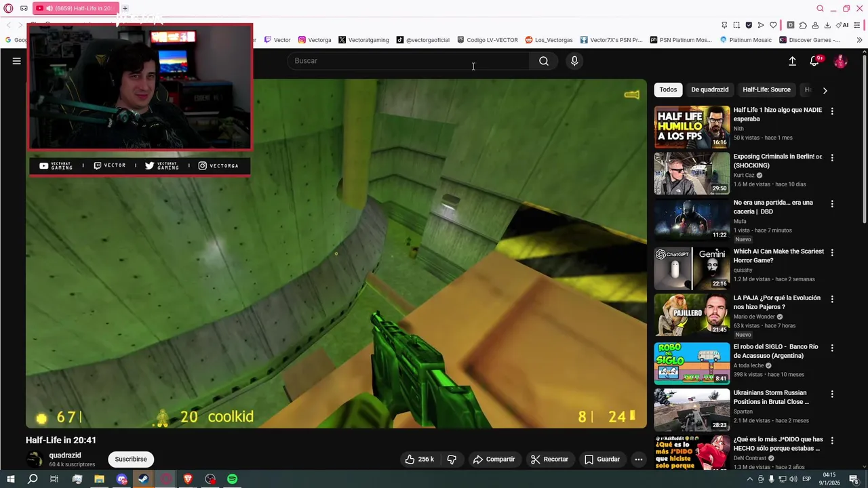Click the 'LA PAJA' Pajillero video thumbnail
868x488 pixels.
692,315
